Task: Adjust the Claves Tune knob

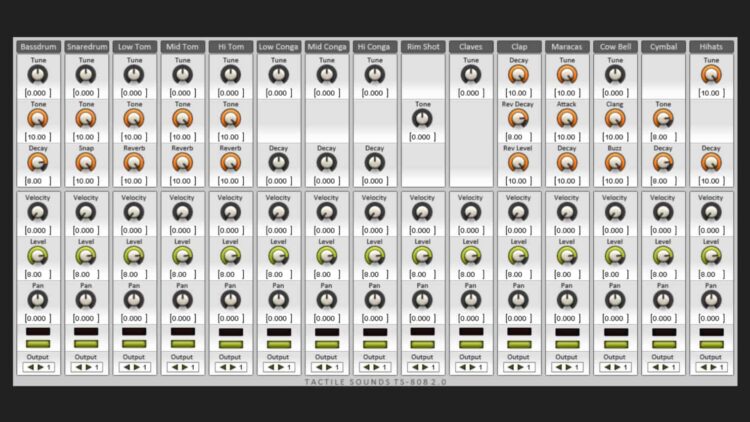Action: pyautogui.click(x=471, y=75)
